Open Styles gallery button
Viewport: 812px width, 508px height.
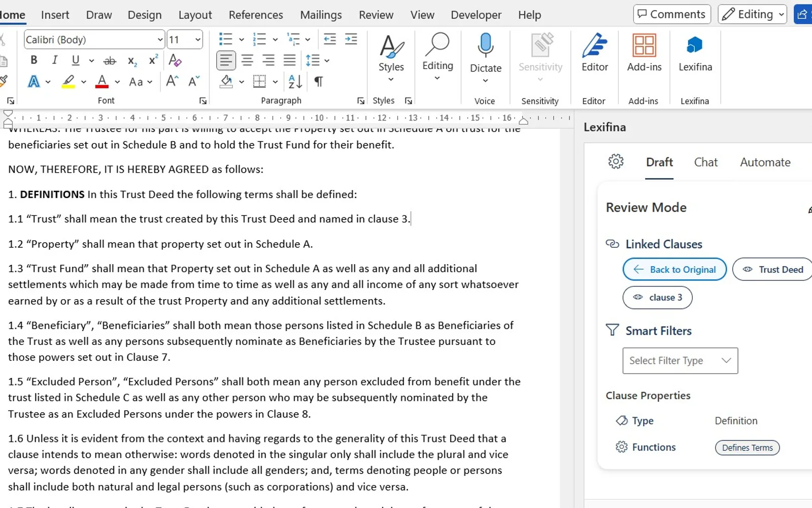coord(391,58)
